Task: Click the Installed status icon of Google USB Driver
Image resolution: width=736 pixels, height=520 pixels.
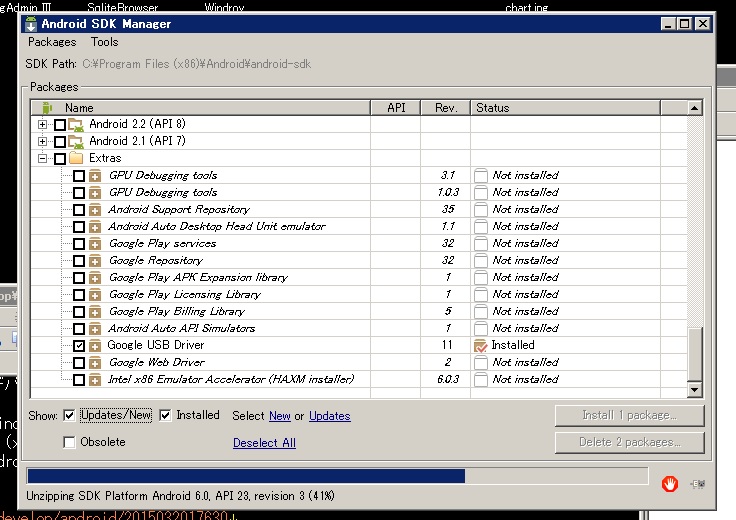Action: pos(481,346)
